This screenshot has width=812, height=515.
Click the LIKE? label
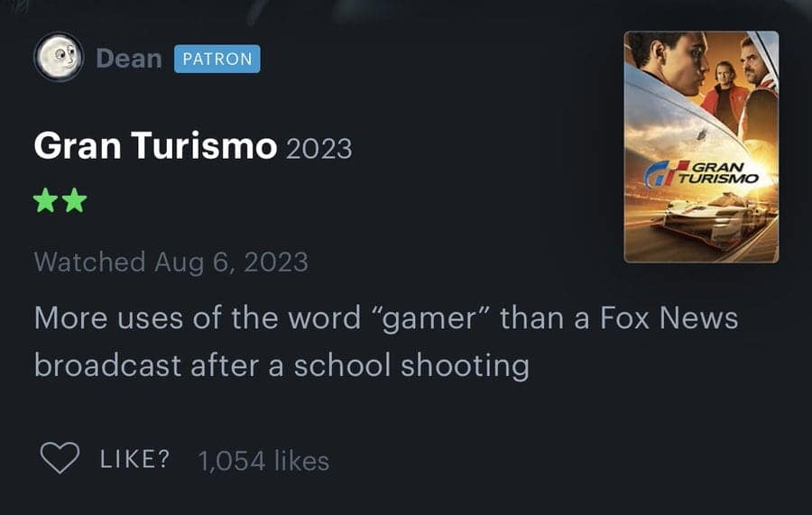pyautogui.click(x=134, y=458)
